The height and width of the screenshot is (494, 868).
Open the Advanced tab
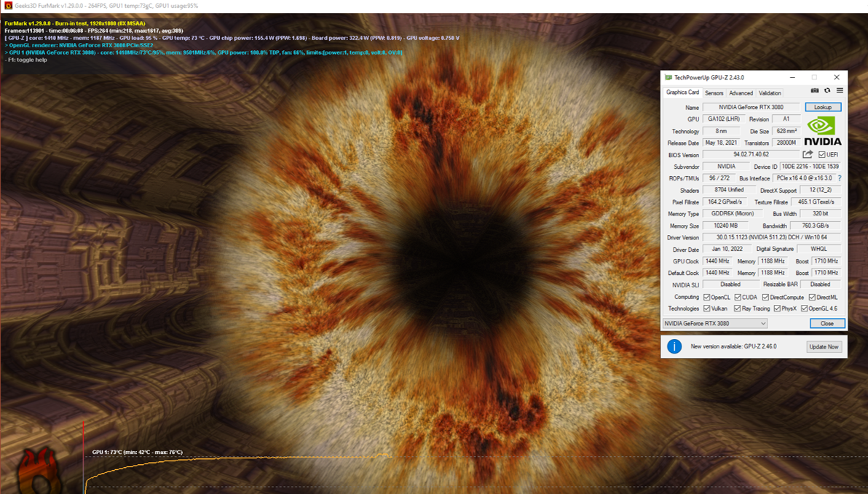pos(741,93)
